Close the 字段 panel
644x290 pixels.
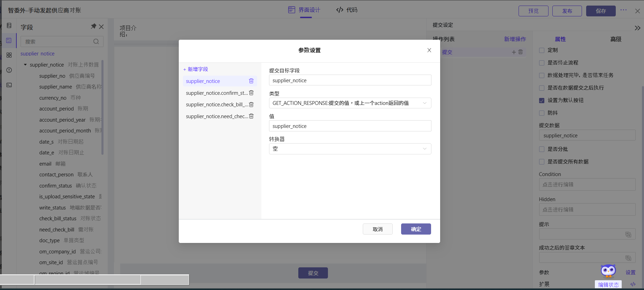coord(101,26)
